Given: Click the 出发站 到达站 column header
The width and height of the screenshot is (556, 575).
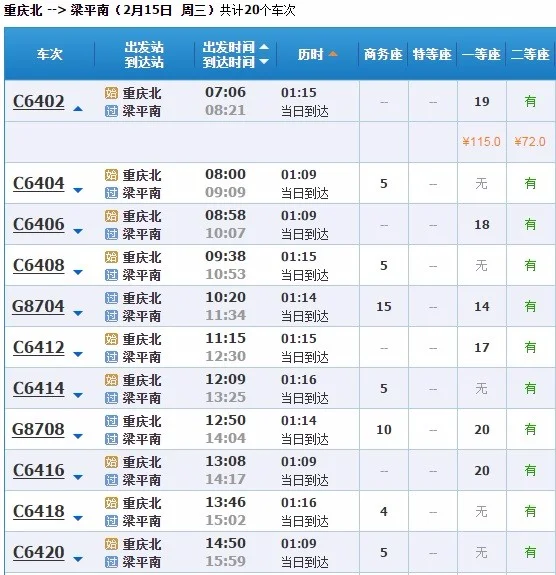Looking at the screenshot, I should tap(144, 54).
